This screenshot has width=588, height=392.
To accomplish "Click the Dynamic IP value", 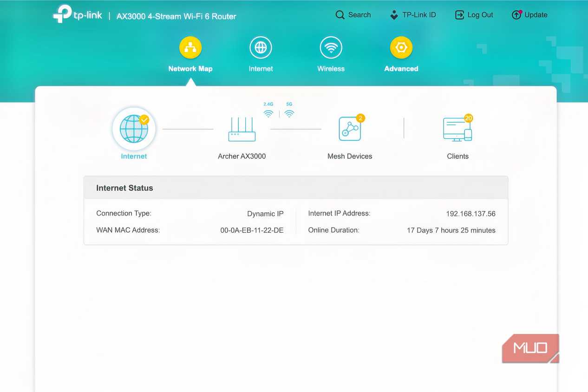I will coord(265,214).
